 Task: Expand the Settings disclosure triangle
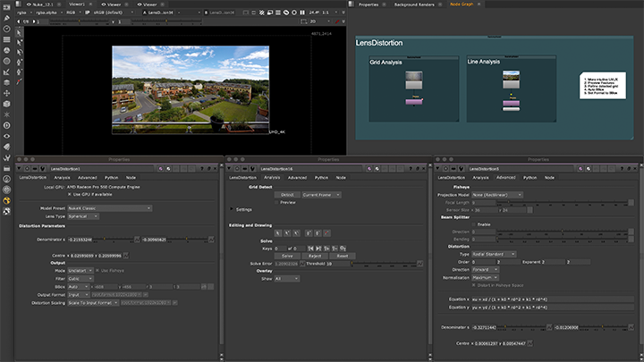click(230, 209)
